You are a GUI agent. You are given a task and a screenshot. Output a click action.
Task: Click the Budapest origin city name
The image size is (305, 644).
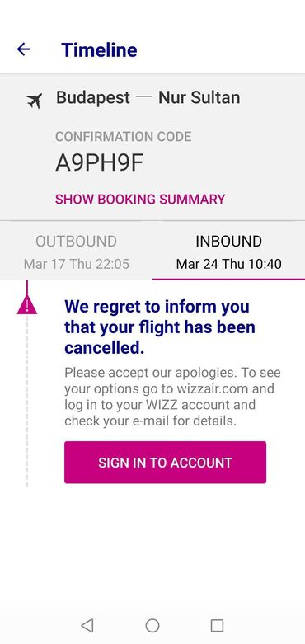click(x=93, y=98)
